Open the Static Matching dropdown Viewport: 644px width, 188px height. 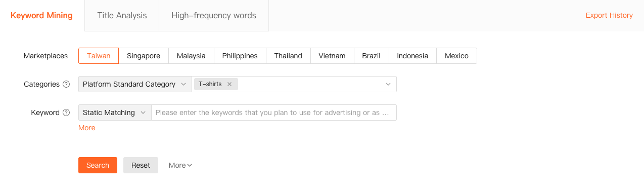(115, 112)
